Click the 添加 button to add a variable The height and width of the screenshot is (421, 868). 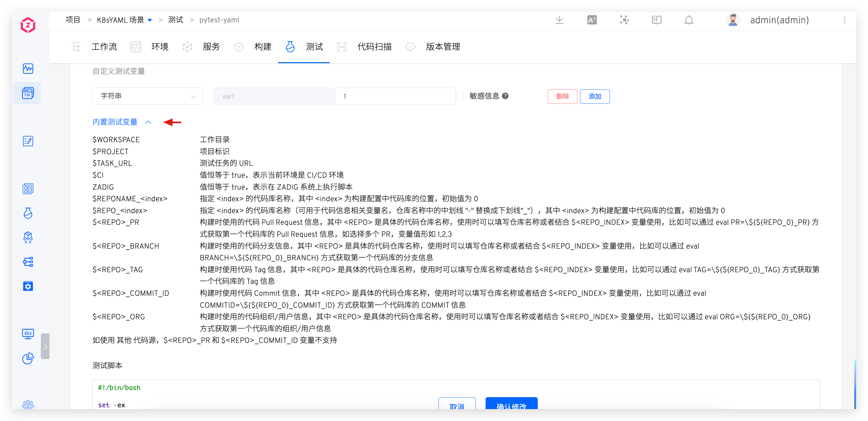click(595, 96)
